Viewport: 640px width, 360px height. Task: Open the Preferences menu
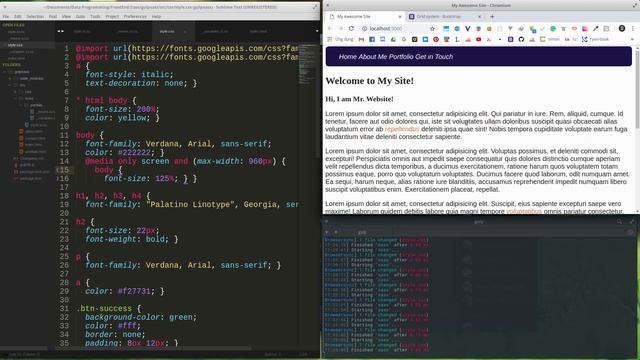point(135,17)
